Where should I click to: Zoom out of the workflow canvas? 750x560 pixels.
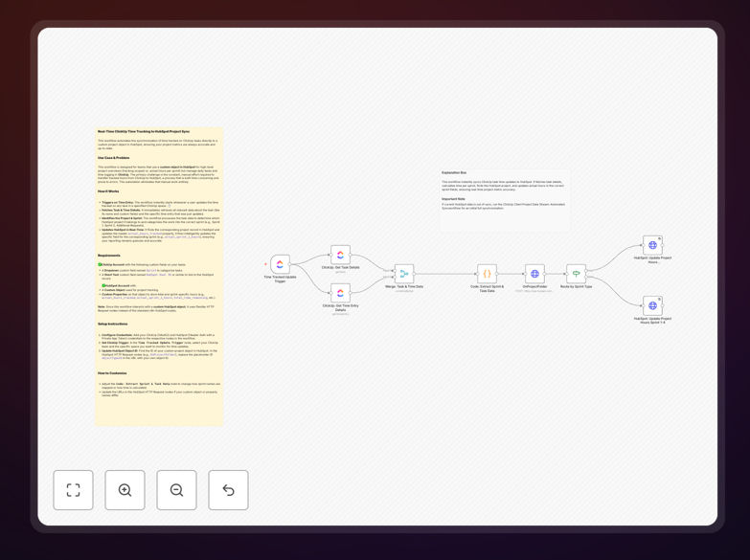click(x=176, y=490)
